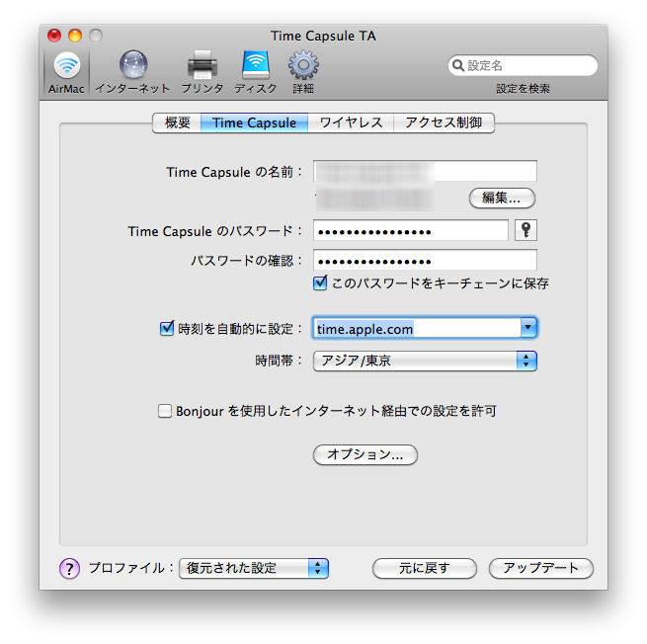Screen dimensions: 647x644
Task: Open help with the question mark button
Action: click(69, 569)
